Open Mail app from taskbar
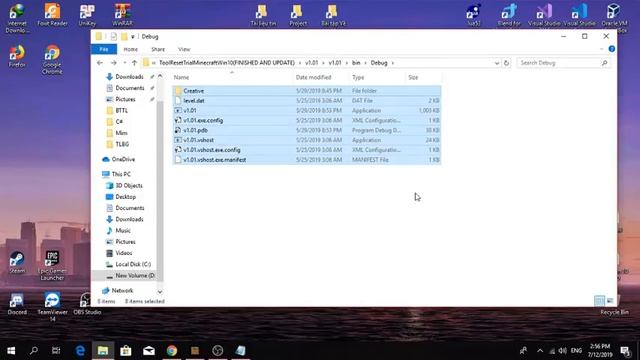The image size is (640, 360). (149, 351)
